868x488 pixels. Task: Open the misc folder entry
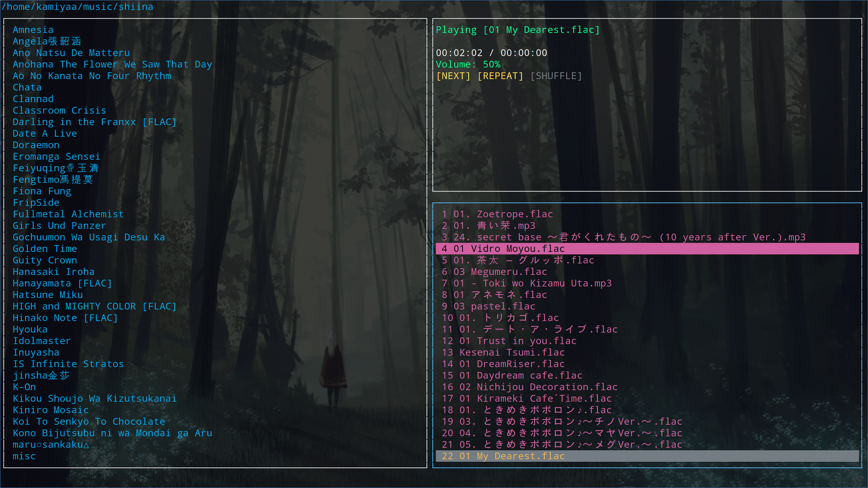point(24,456)
